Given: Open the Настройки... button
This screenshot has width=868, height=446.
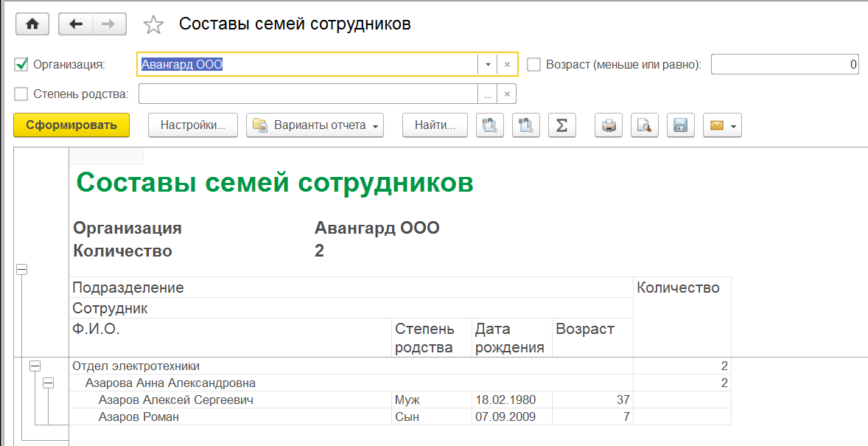Looking at the screenshot, I should 193,125.
